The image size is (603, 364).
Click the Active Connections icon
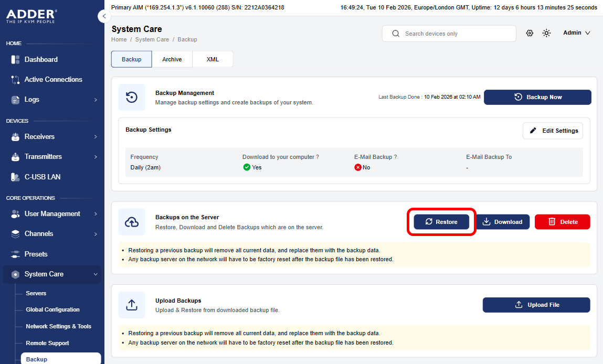(x=15, y=80)
